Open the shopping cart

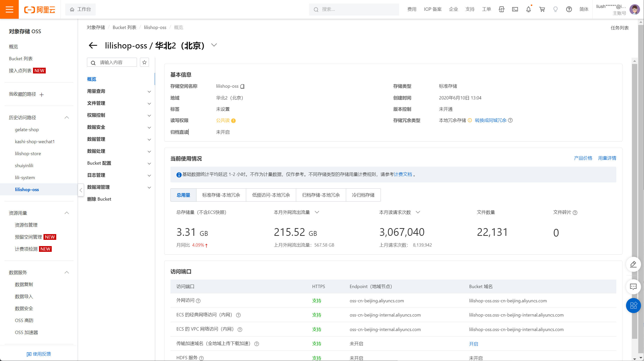[x=542, y=9]
